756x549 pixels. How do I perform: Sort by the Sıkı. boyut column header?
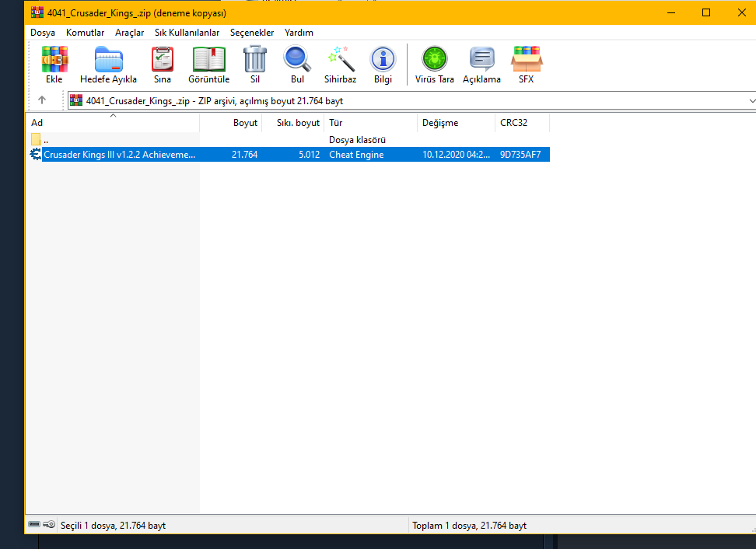(x=293, y=122)
